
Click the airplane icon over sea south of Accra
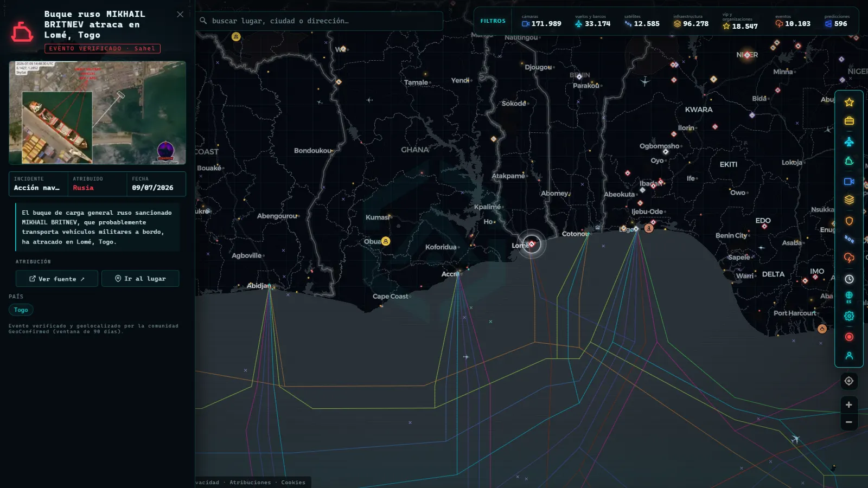pos(465,357)
